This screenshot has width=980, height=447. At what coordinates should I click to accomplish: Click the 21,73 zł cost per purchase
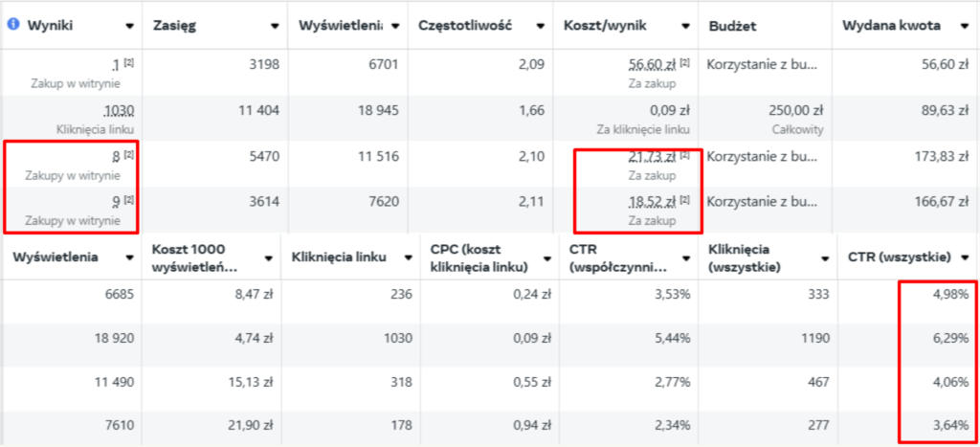(653, 156)
